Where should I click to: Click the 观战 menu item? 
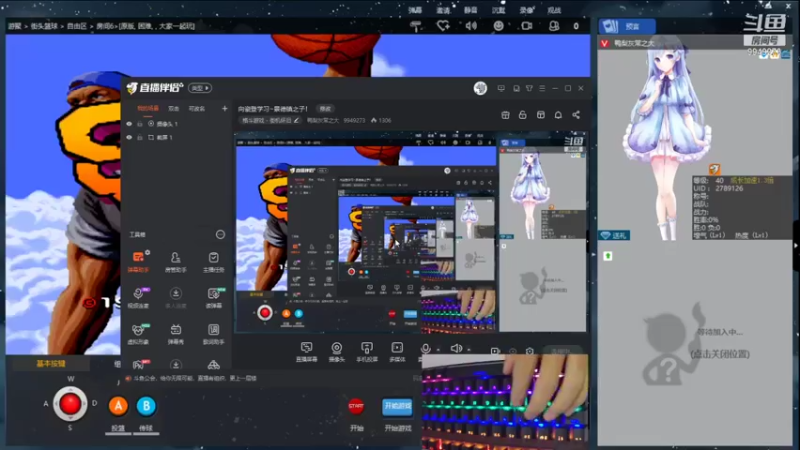click(x=554, y=10)
